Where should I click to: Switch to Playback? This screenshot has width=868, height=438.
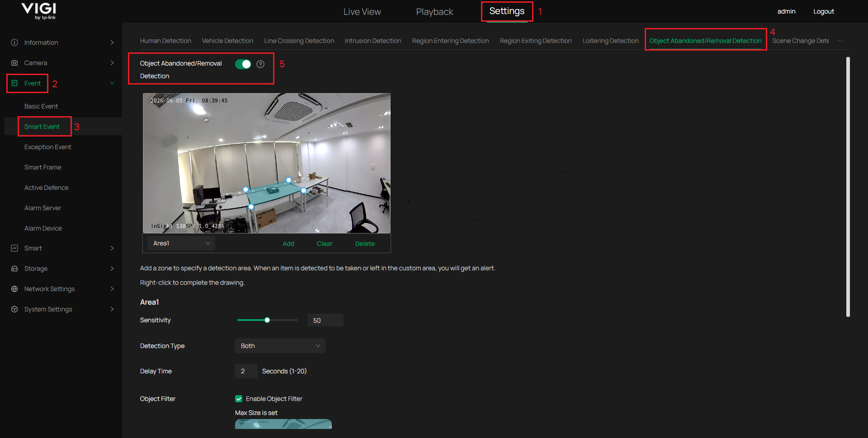(x=434, y=12)
